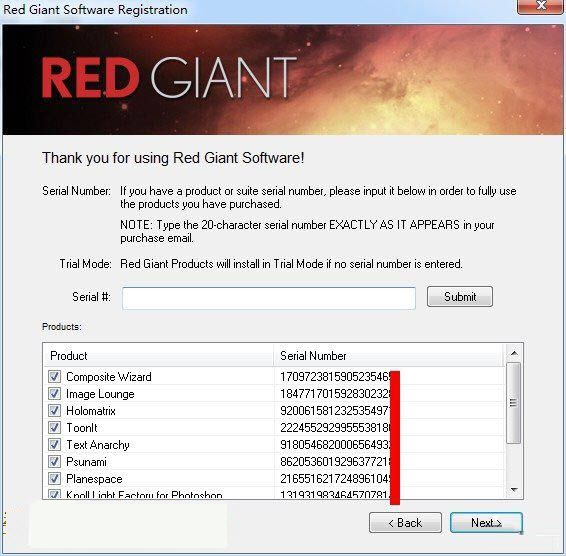Toggle the Planespace checkbox
566x556 pixels.
[x=54, y=478]
